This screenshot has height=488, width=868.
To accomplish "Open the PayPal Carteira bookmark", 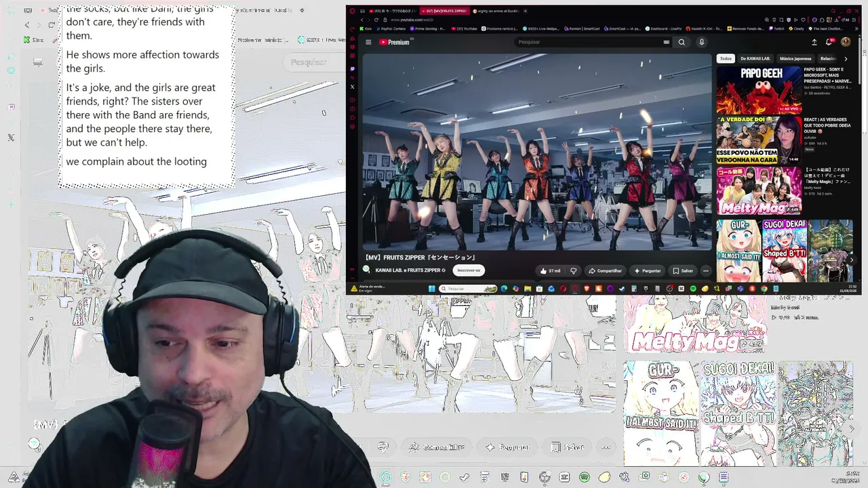I will [x=392, y=28].
